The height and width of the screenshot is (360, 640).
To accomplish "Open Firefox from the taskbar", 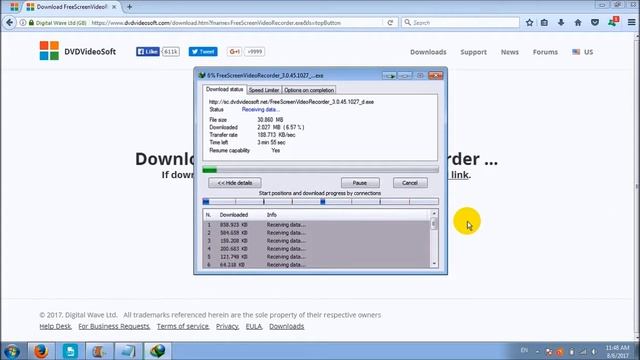I will point(41,351).
